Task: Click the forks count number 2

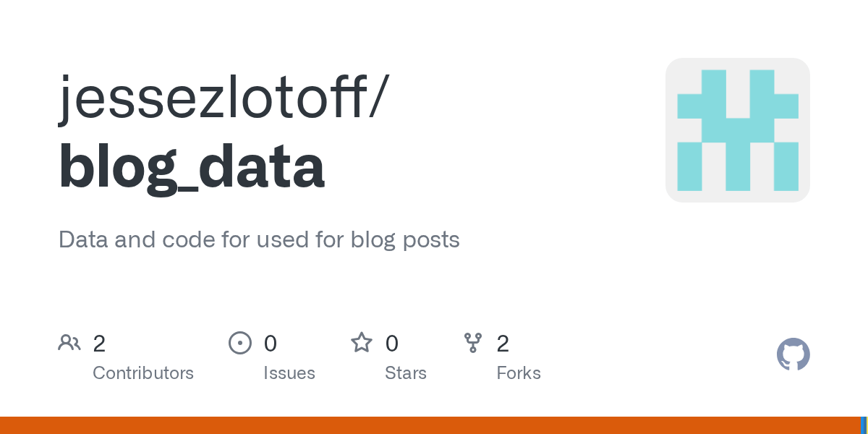Action: click(503, 343)
